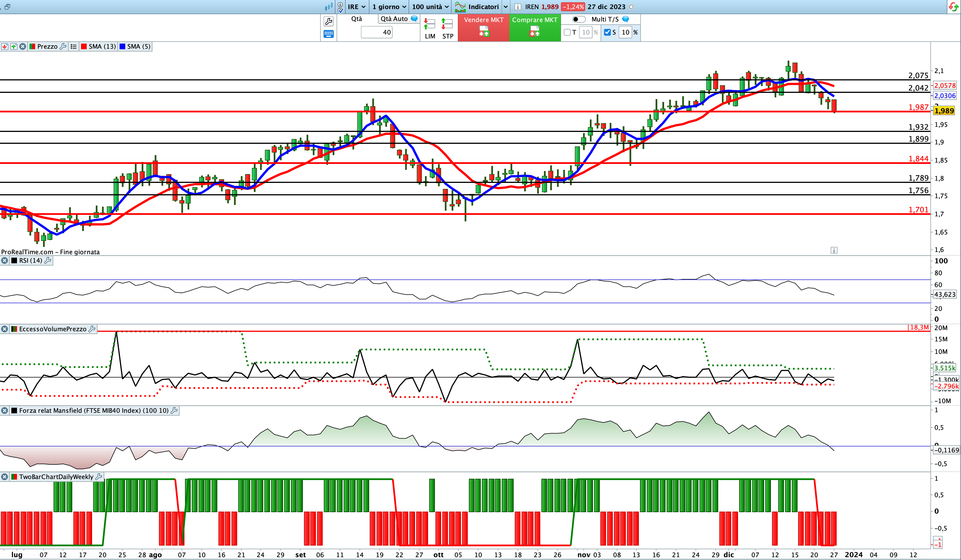Image resolution: width=961 pixels, height=560 pixels.
Task: Open the Multi T/S help bubble
Action: tap(625, 19)
